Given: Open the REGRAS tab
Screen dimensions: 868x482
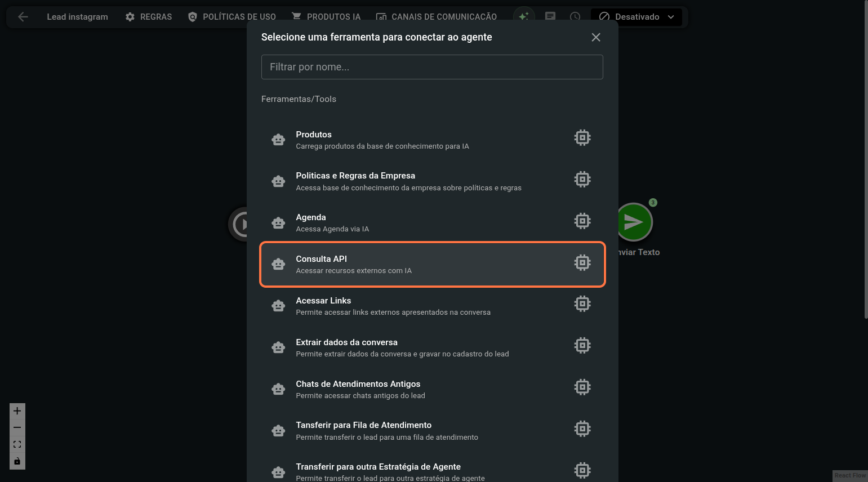Looking at the screenshot, I should point(149,17).
